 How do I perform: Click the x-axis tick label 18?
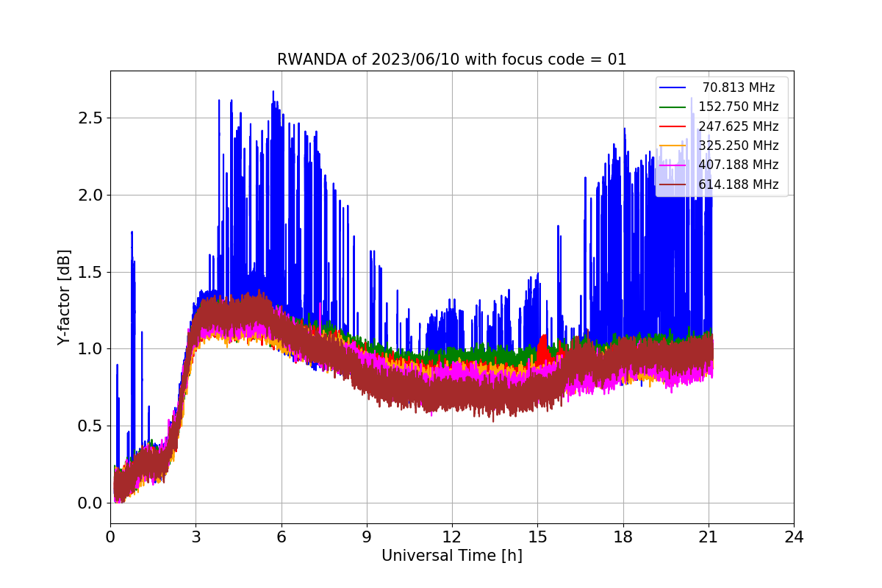(x=623, y=537)
